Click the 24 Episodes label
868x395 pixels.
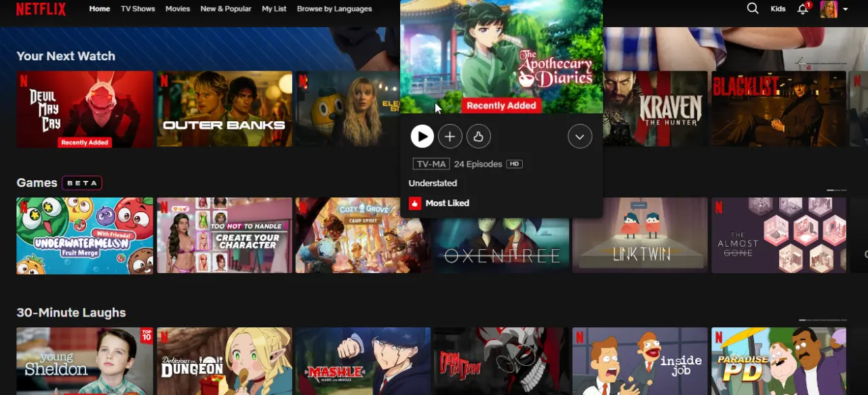pyautogui.click(x=478, y=164)
